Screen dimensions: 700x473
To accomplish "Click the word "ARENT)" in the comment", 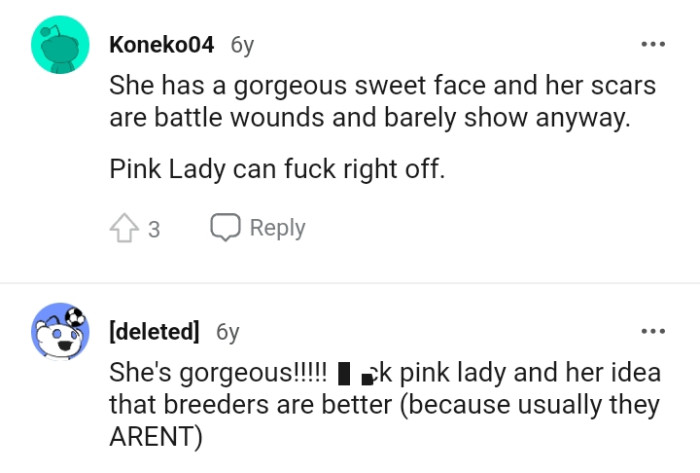I will [x=156, y=437].
